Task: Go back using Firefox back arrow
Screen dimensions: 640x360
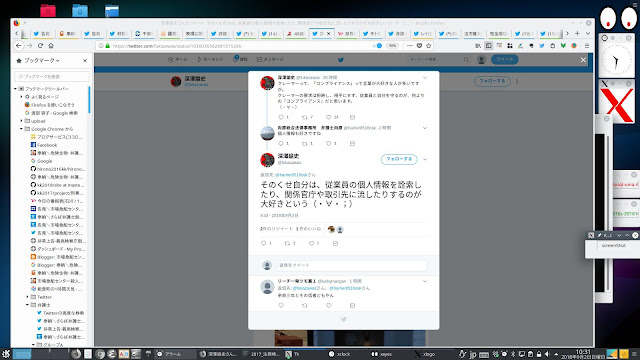Action: click(x=19, y=46)
